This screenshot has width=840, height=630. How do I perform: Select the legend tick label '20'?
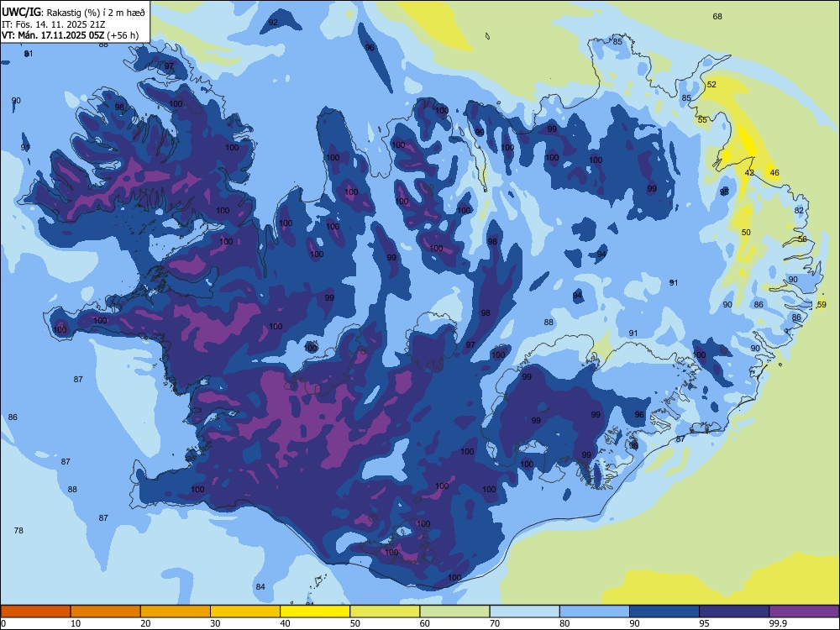point(145,623)
